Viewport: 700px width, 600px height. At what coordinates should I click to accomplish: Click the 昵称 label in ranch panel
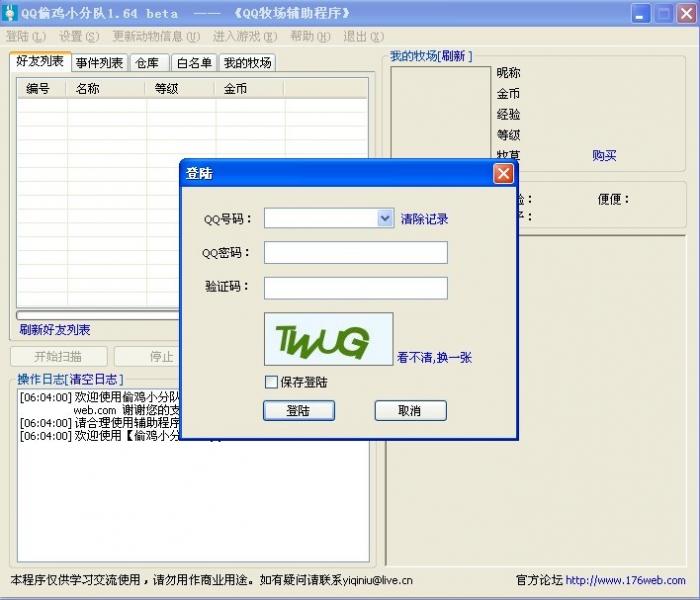tap(508, 73)
